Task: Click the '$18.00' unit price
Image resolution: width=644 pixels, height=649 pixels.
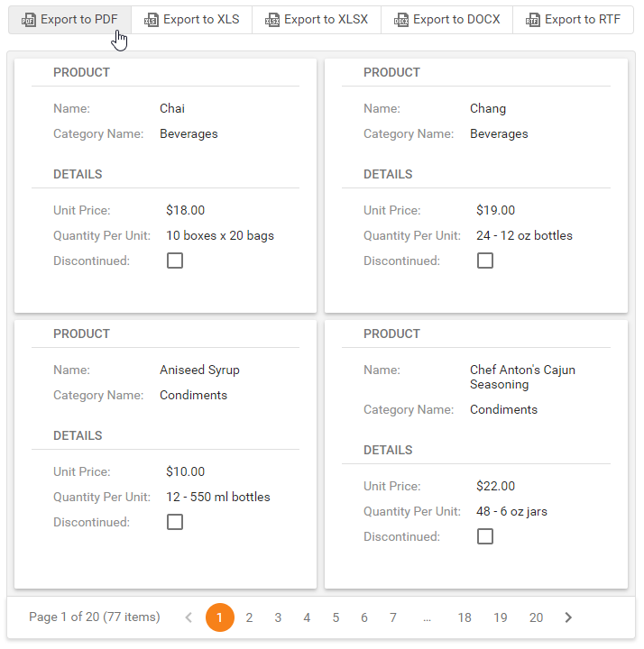Action: (x=185, y=210)
